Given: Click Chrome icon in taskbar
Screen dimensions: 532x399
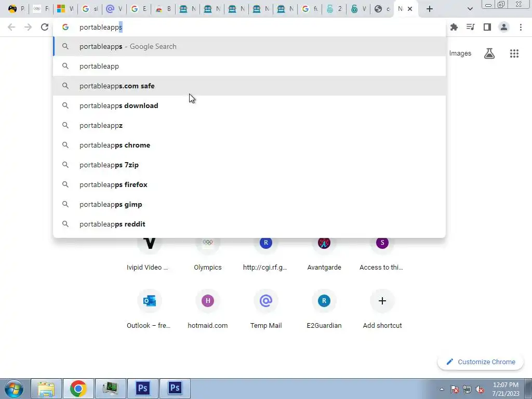Looking at the screenshot, I should pos(78,389).
